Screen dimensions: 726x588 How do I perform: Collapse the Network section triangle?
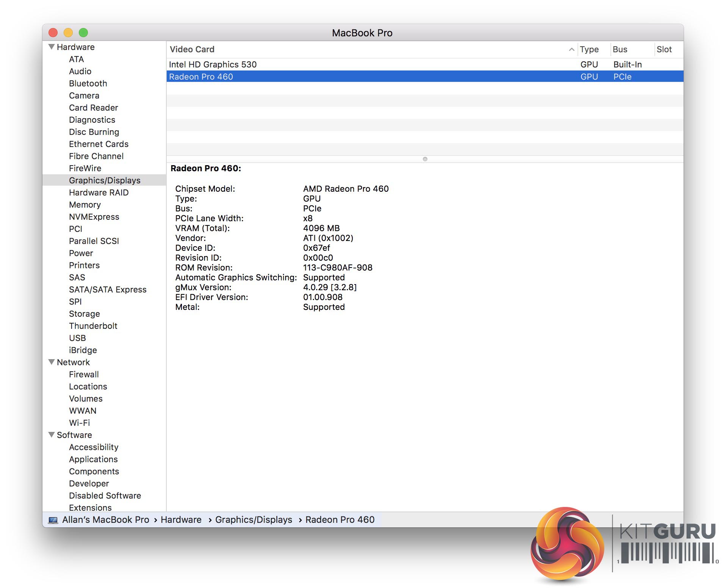52,362
